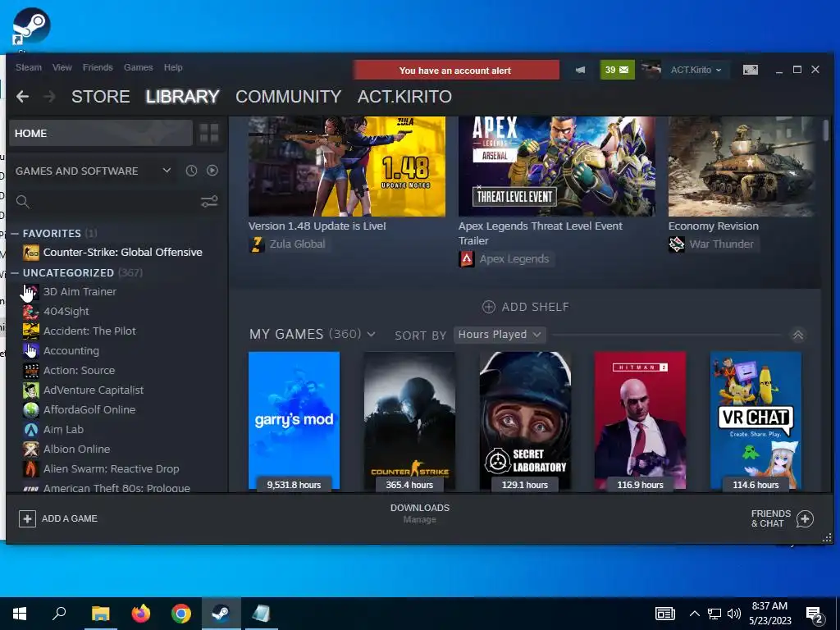Switch to grid collections view icon
The width and height of the screenshot is (840, 630).
(x=209, y=134)
